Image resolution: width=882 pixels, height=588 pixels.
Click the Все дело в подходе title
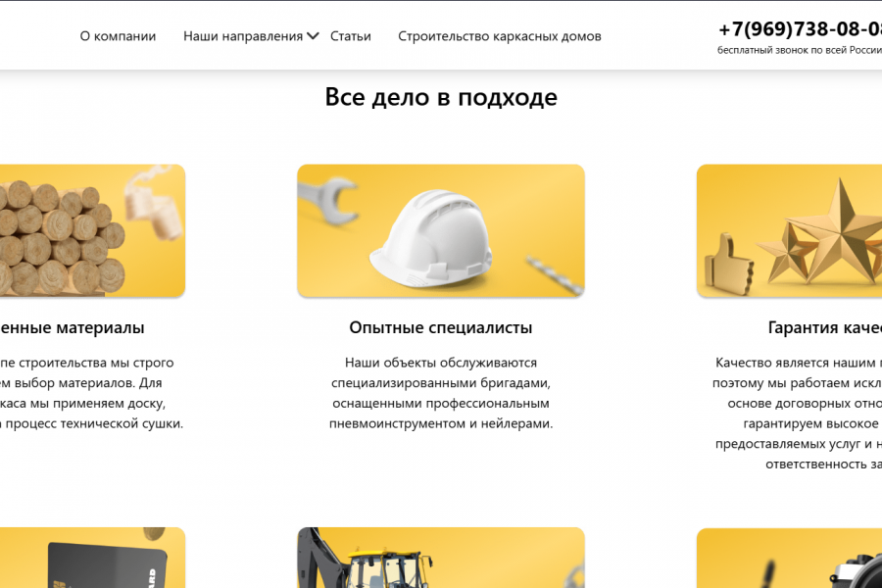(441, 97)
